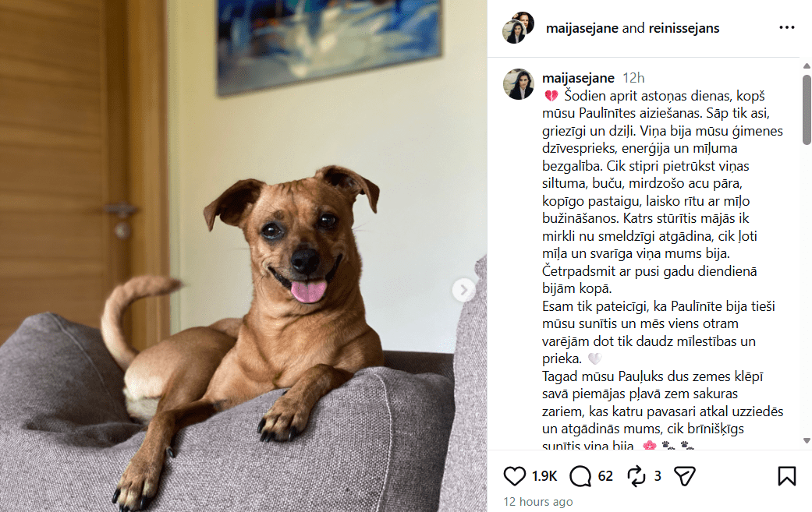Open the maijasejane username in caption
The width and height of the screenshot is (812, 512).
578,78
